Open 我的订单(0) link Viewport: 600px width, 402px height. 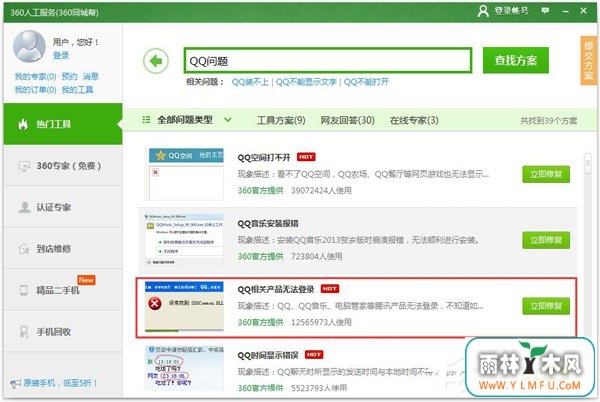point(35,90)
